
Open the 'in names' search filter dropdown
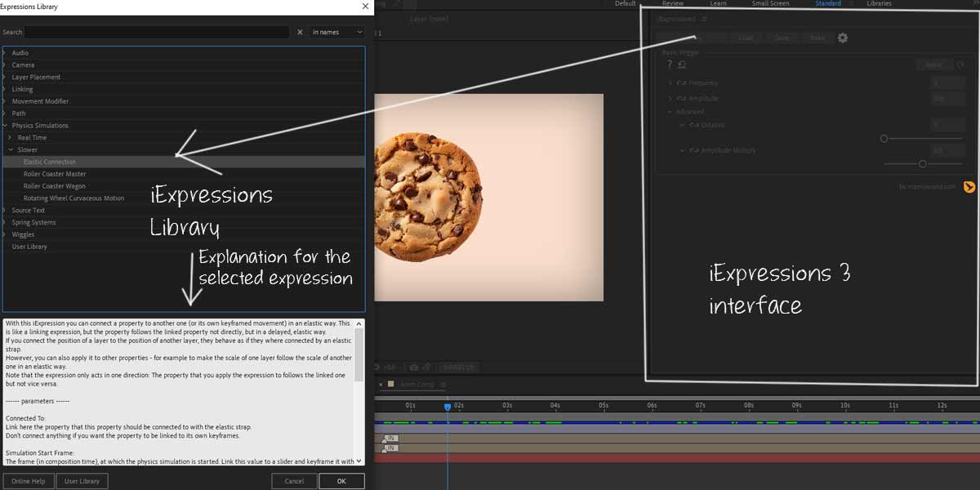tap(337, 32)
